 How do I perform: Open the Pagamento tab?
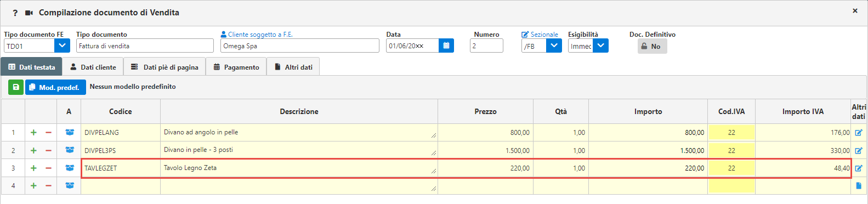point(236,67)
